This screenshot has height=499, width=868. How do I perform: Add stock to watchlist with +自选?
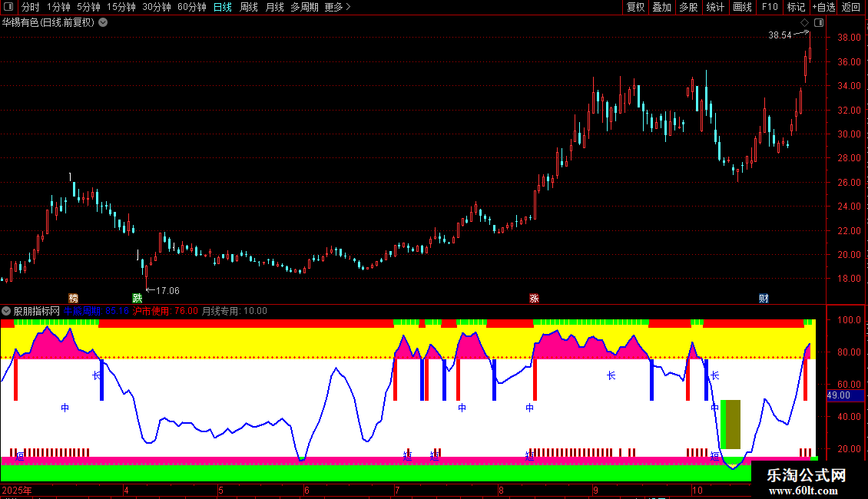click(823, 7)
